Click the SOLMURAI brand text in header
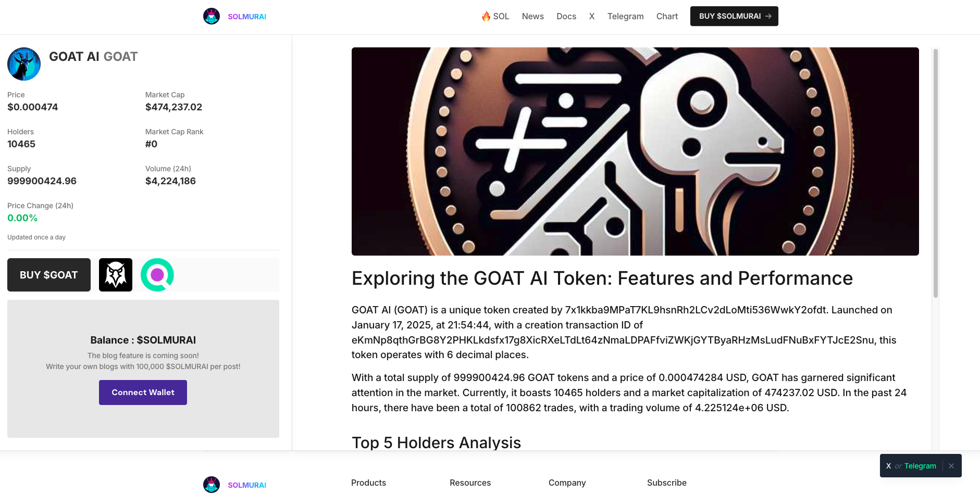Viewport: 980px width, 494px height. click(x=247, y=17)
